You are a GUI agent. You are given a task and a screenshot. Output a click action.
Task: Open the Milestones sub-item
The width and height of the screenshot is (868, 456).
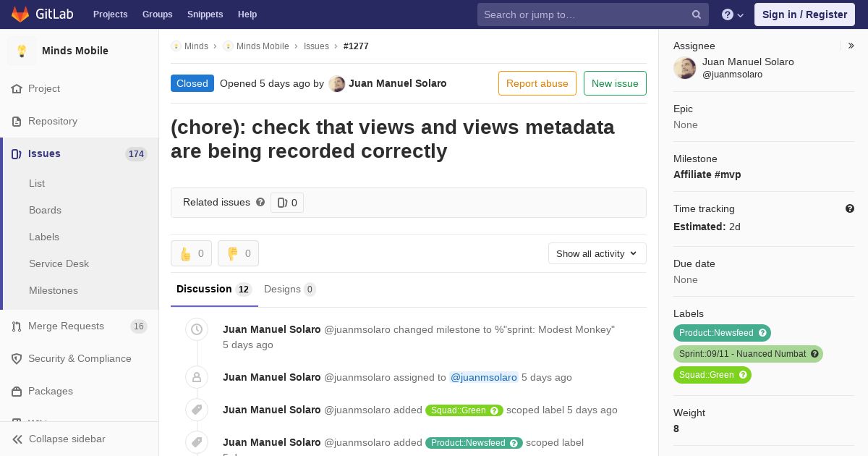[54, 290]
